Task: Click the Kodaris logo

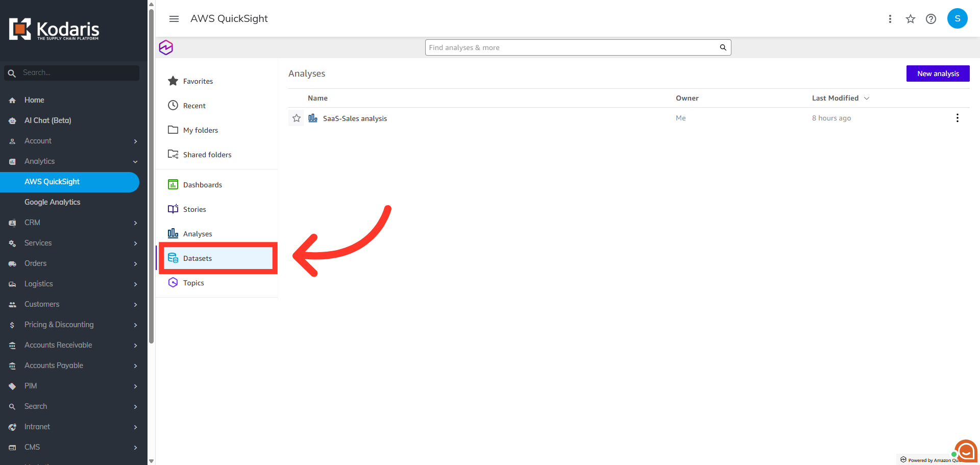Action: click(x=54, y=29)
